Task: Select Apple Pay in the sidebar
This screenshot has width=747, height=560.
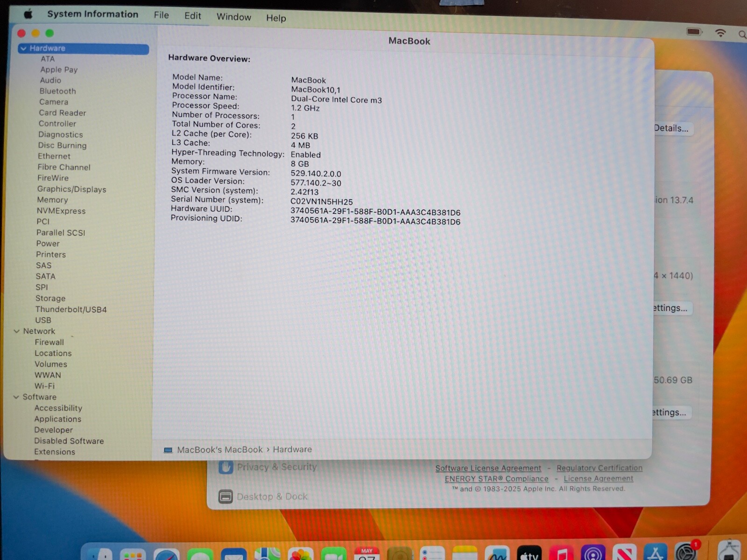Action: click(59, 70)
